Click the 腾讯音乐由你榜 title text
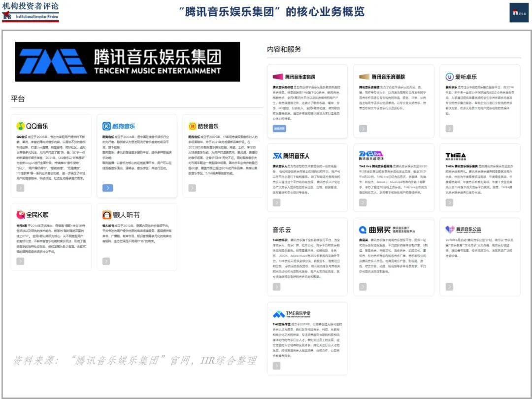532x399 pixels. click(300, 77)
